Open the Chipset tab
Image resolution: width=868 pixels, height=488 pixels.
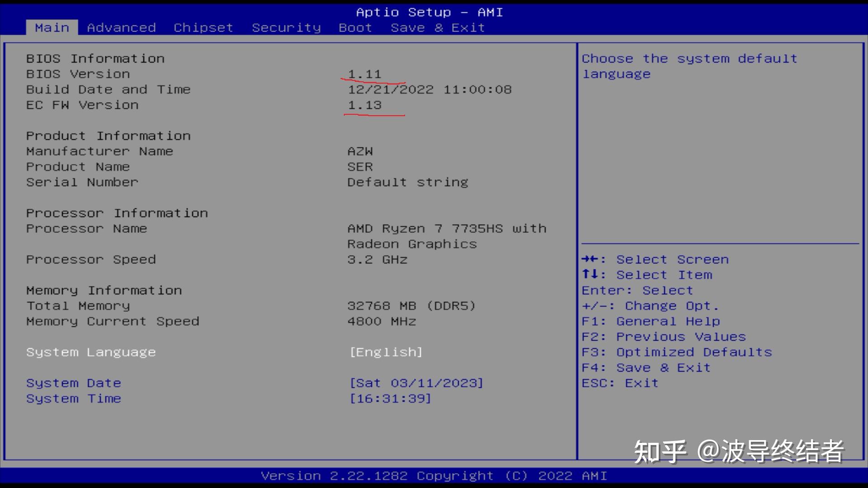203,28
